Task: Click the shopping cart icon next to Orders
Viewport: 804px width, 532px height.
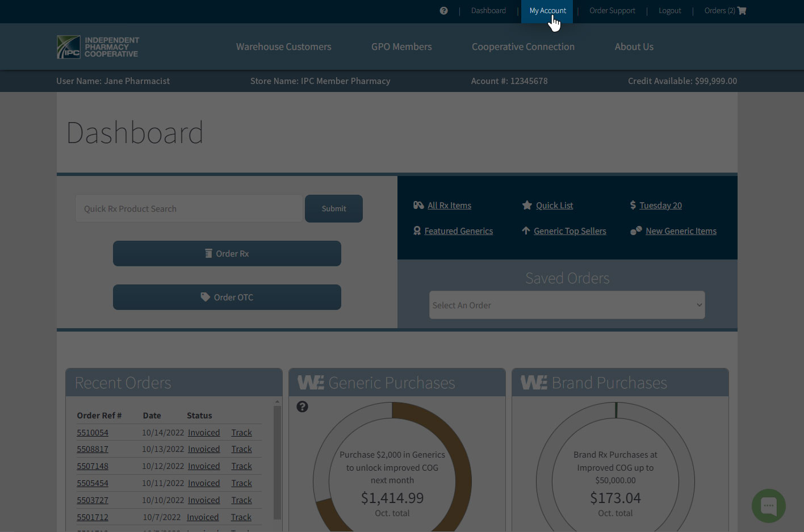Action: point(742,11)
